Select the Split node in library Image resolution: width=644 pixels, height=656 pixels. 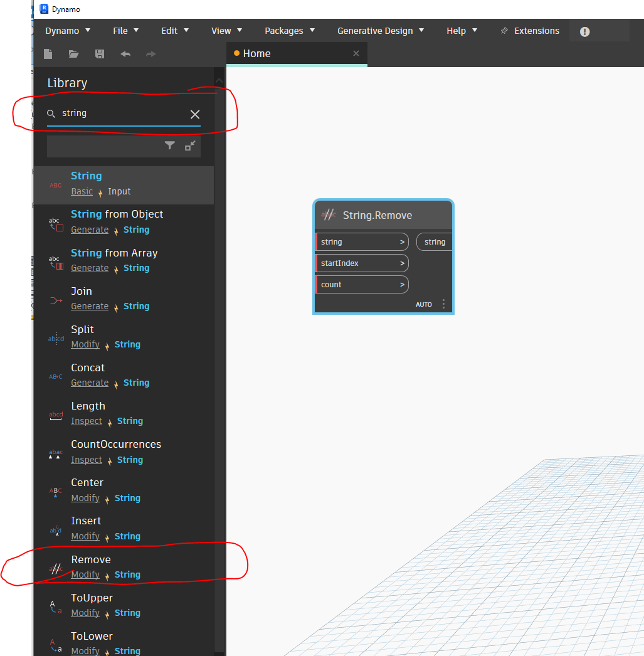point(83,330)
